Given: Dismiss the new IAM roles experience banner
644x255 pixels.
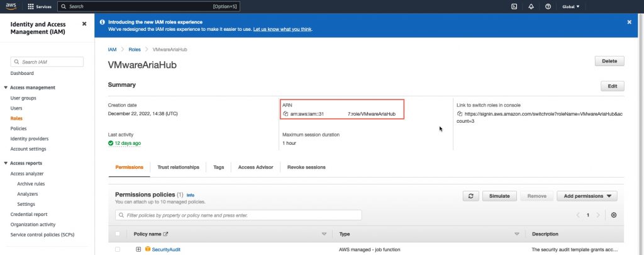Looking at the screenshot, I should point(629,22).
